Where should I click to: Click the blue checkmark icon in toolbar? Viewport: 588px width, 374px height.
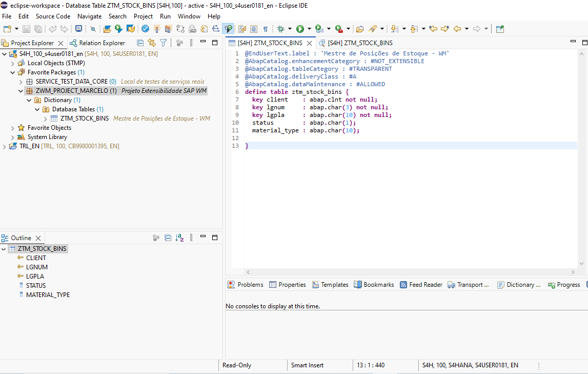[146, 29]
